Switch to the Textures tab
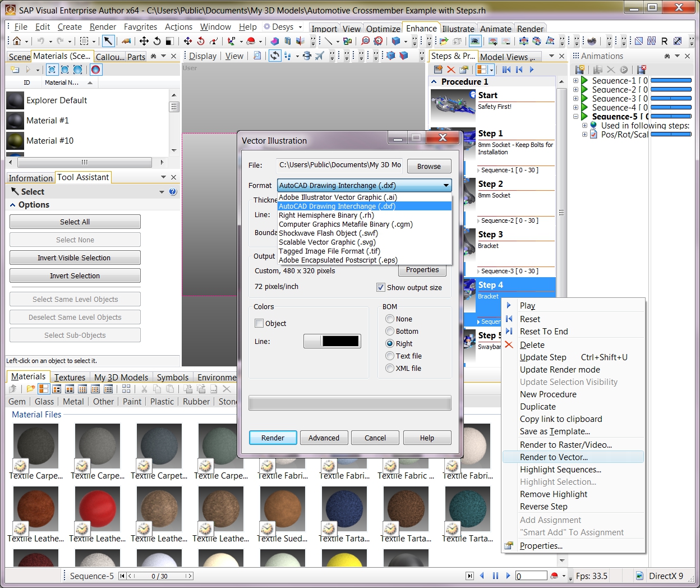 [70, 377]
